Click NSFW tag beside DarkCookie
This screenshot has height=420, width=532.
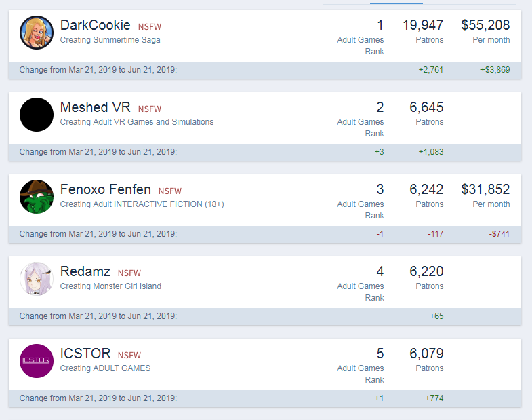pyautogui.click(x=150, y=27)
